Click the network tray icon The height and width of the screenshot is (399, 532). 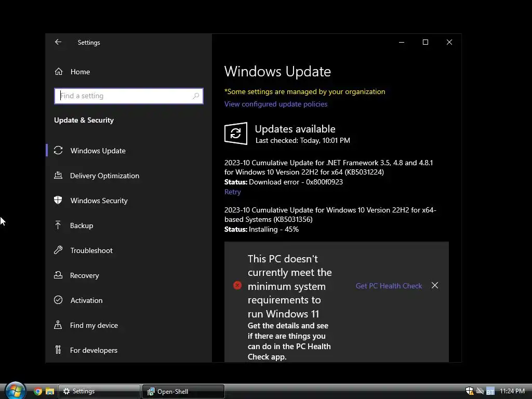[x=480, y=391]
